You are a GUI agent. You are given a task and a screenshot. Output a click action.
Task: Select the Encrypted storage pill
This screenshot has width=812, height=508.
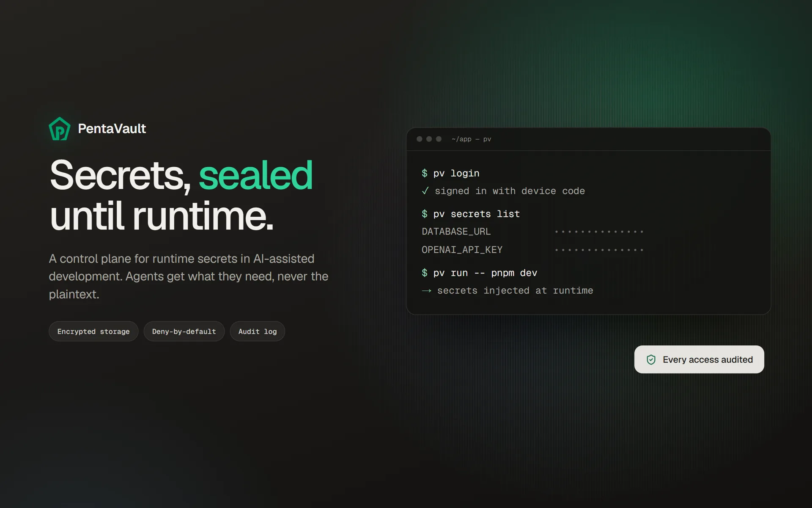pos(93,331)
